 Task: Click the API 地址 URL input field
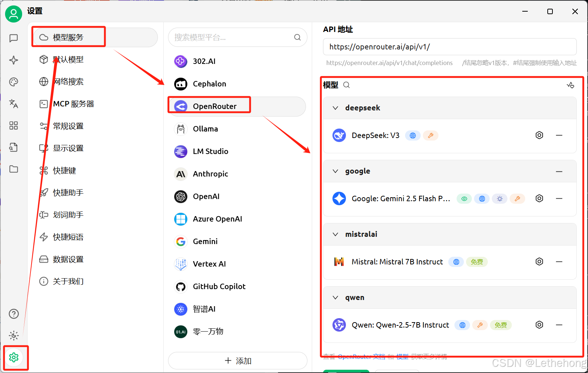coord(450,47)
